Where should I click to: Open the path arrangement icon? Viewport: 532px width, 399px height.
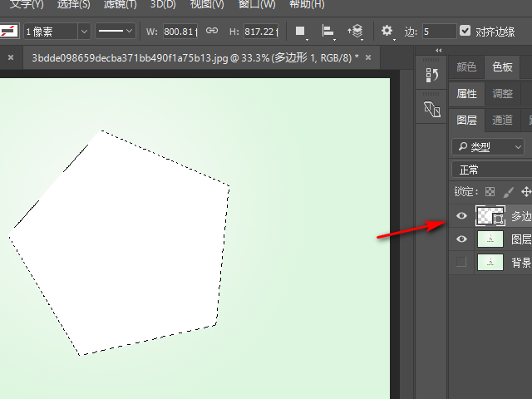(x=356, y=32)
